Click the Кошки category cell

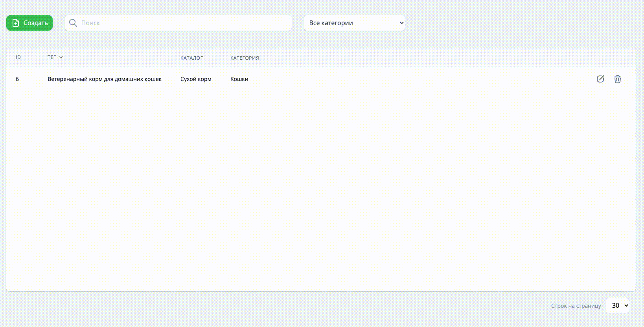[x=239, y=79]
